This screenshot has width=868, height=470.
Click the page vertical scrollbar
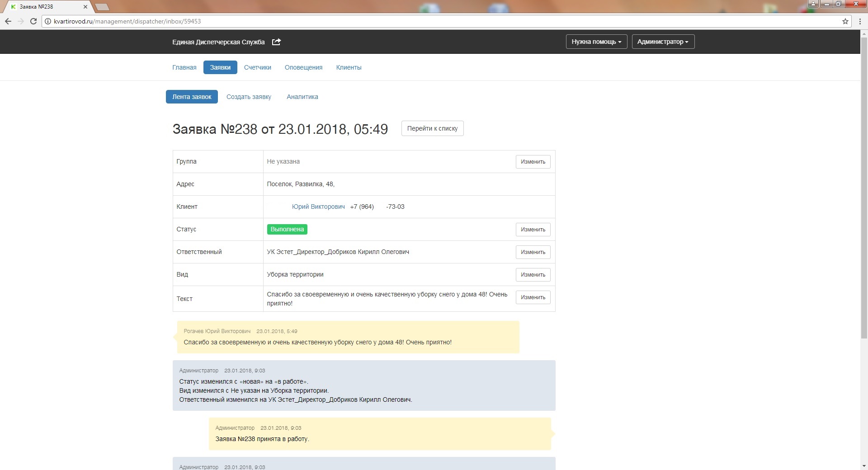click(x=864, y=188)
